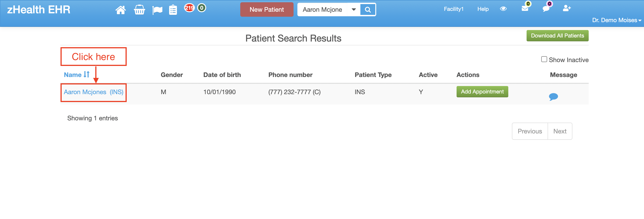644x219 pixels.
Task: Click the Gender column header
Action: click(172, 75)
